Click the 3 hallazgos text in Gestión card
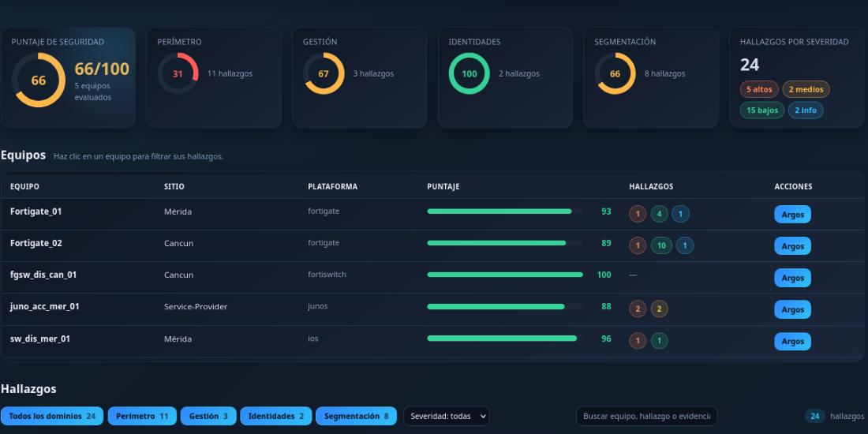868x434 pixels. 374,73
